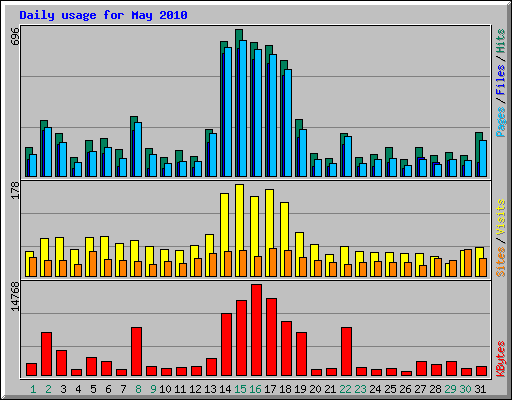Click the Files legend label

click(x=500, y=80)
